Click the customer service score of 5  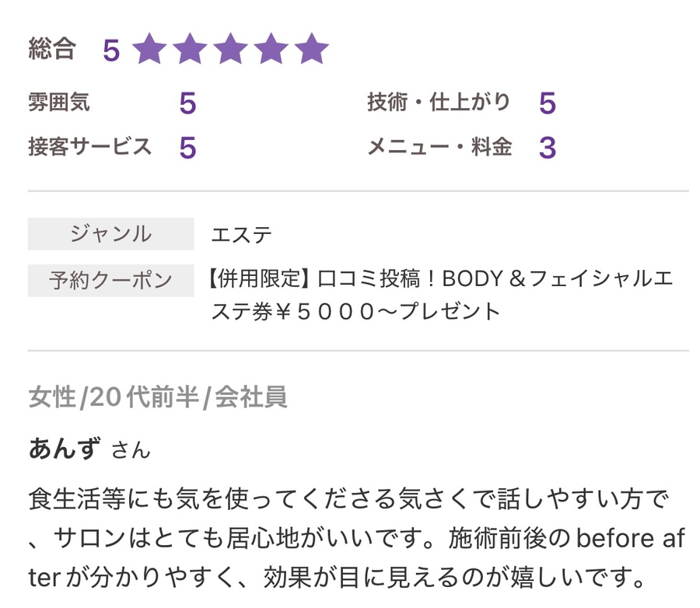pyautogui.click(x=187, y=148)
